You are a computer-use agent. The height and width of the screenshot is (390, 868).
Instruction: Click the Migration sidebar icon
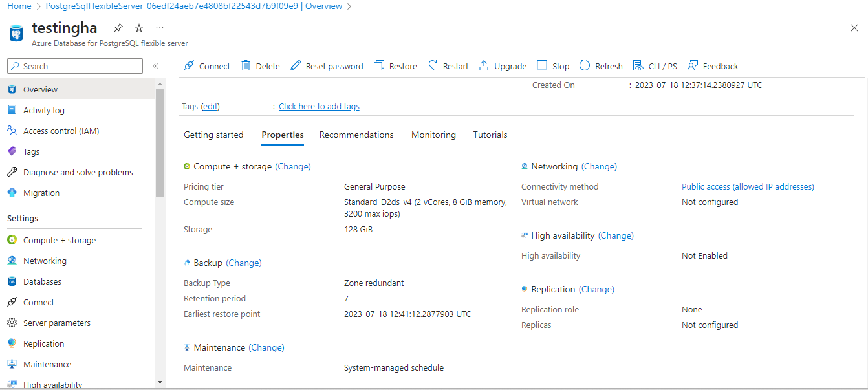[x=12, y=193]
